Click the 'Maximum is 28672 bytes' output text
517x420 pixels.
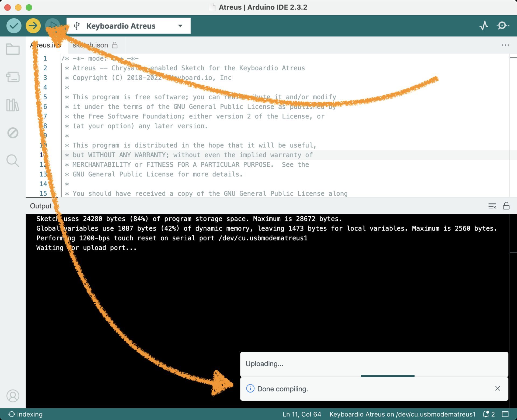click(297, 219)
